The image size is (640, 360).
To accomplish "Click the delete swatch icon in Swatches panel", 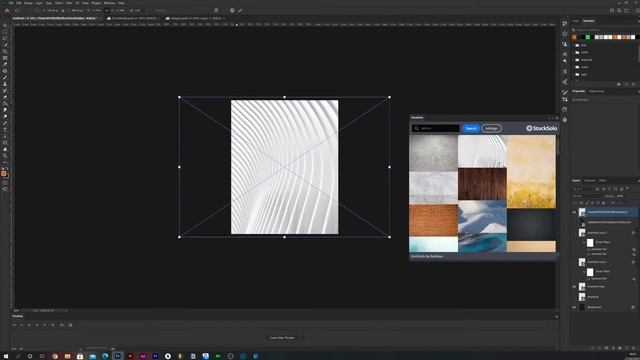I will [x=633, y=84].
